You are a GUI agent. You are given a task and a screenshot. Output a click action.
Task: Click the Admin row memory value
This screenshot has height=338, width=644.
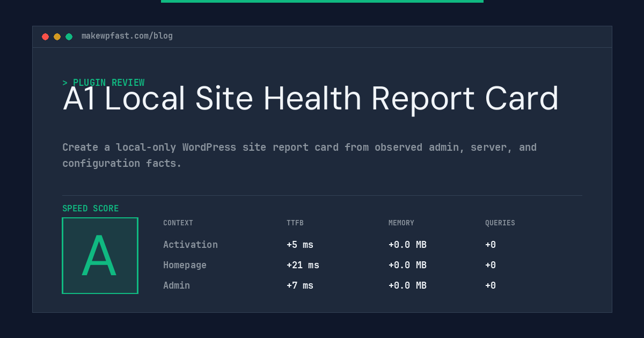tap(407, 285)
